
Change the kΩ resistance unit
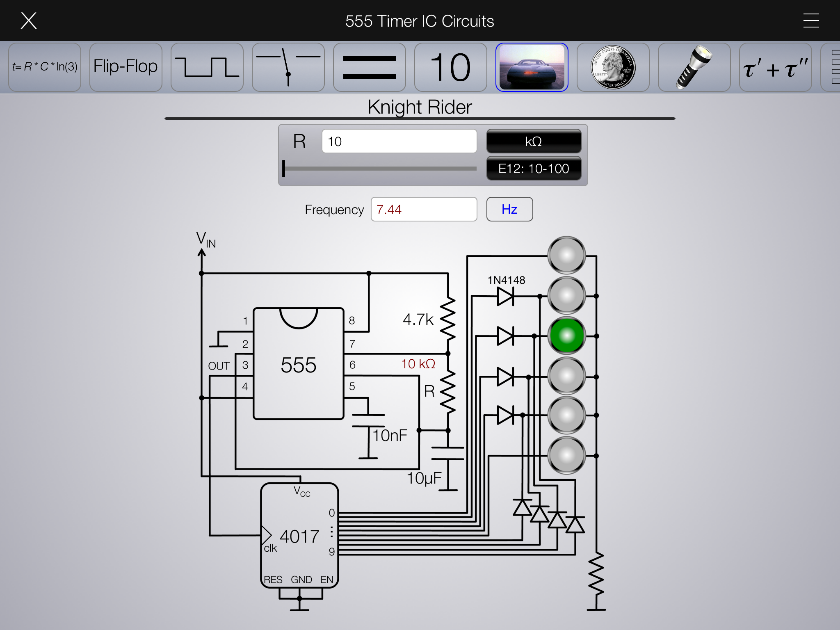534,142
